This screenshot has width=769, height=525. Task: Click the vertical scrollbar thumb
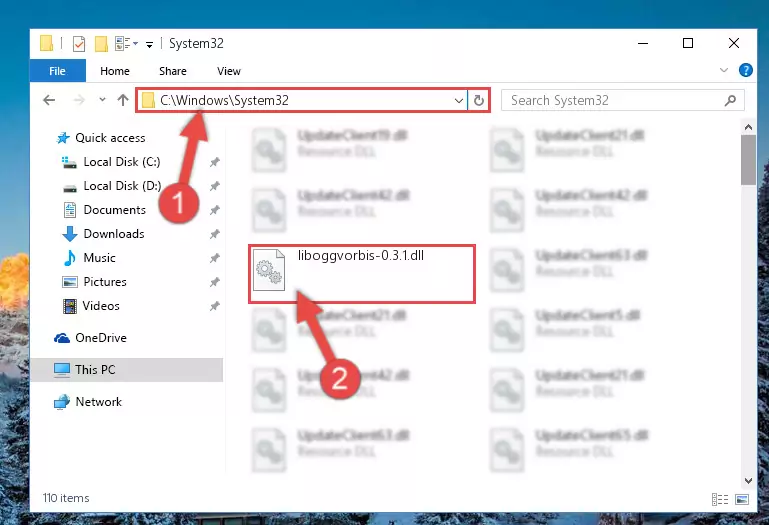pos(748,160)
